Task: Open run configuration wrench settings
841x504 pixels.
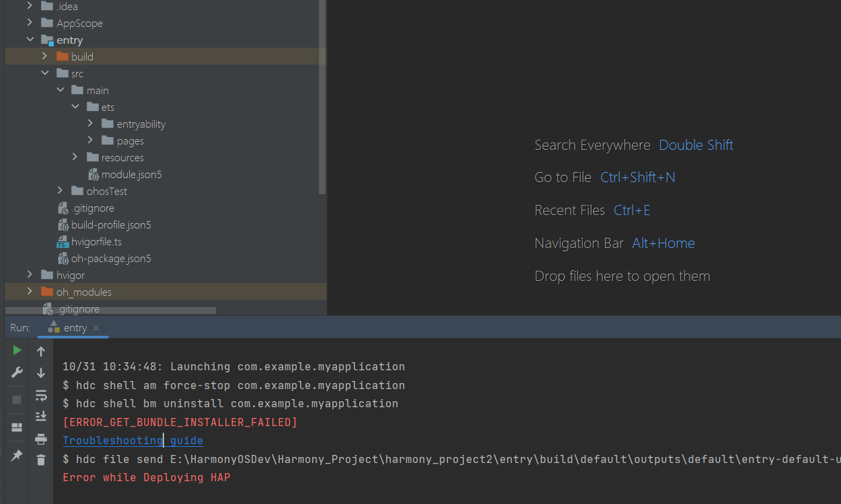Action: pos(17,372)
